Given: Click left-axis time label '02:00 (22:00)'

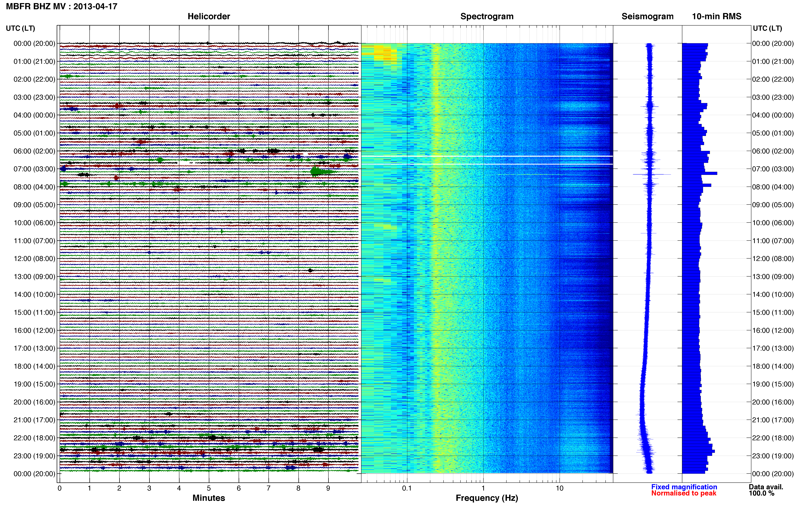Looking at the screenshot, I should pyautogui.click(x=34, y=79).
